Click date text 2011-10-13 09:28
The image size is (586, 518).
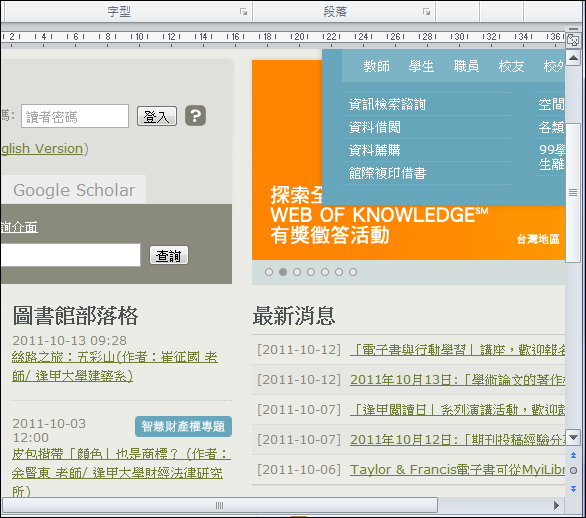(x=70, y=340)
